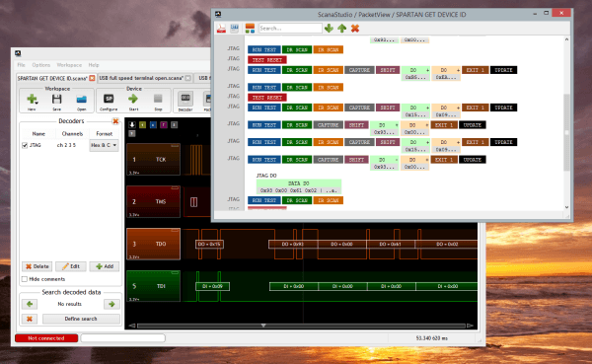Click the Save workspace floppy icon
This screenshot has height=364, width=592.
[56, 100]
